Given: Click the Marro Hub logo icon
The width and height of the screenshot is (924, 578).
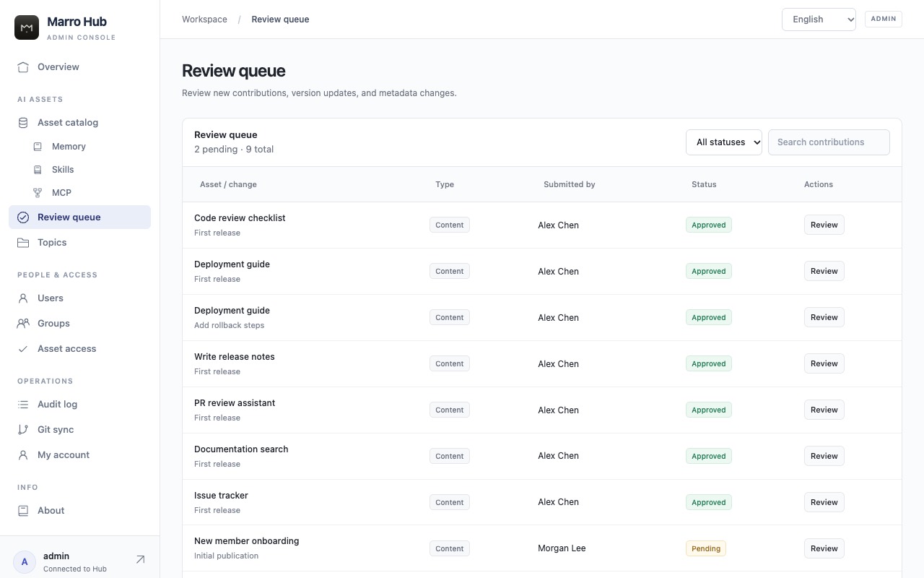Looking at the screenshot, I should (x=27, y=27).
